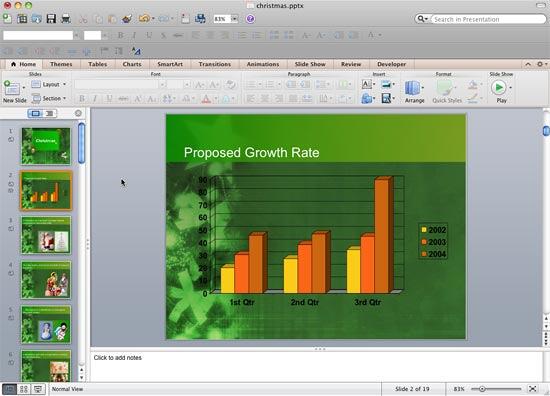The width and height of the screenshot is (550, 396).
Task: Click the media browser icon beside zoom box
Action: (x=200, y=19)
